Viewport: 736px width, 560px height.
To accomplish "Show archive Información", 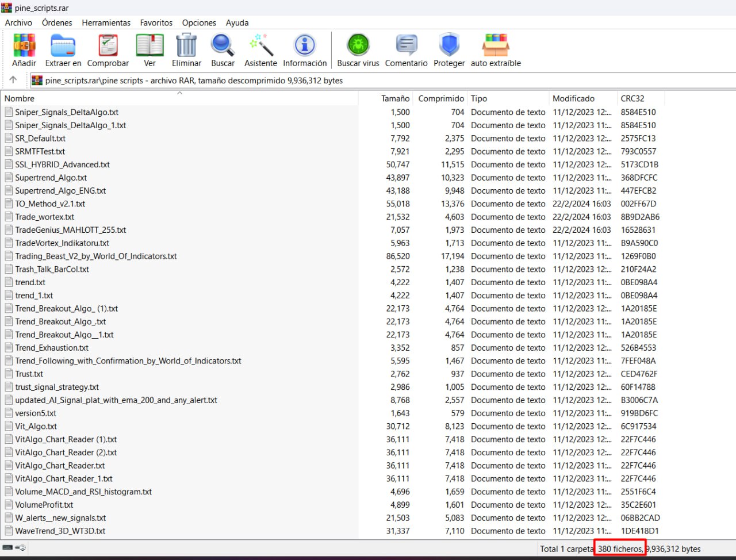I will [x=305, y=50].
